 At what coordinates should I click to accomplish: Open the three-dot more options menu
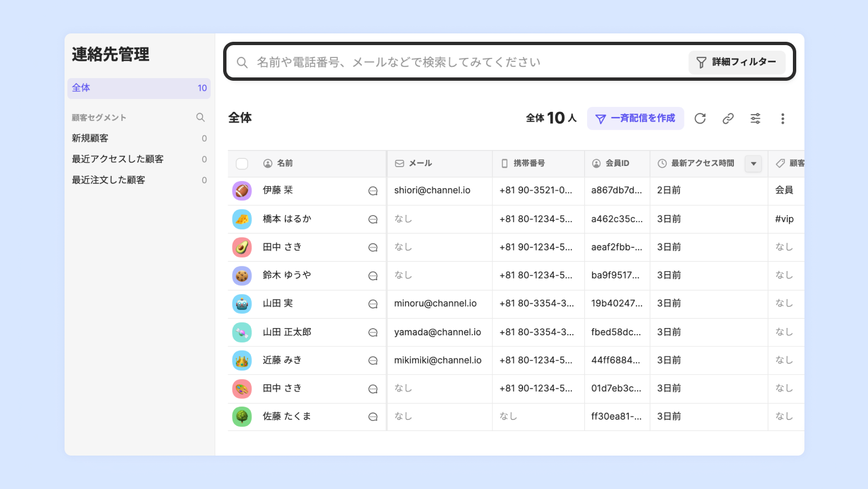click(782, 119)
